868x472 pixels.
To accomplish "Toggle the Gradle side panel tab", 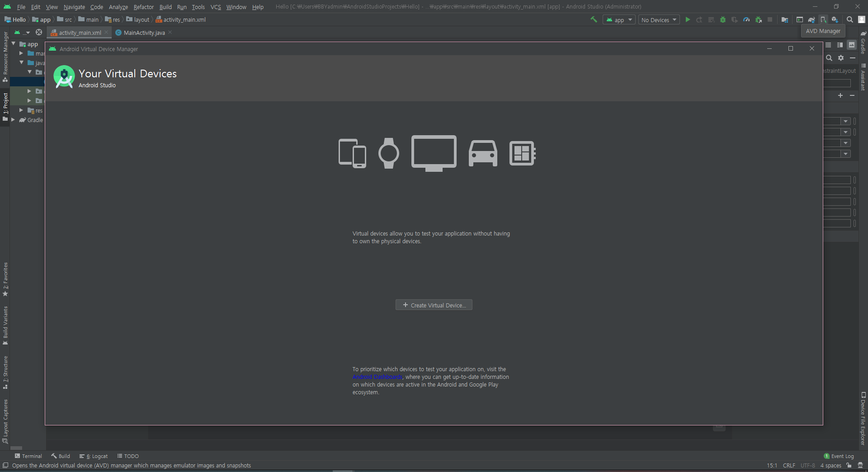I will (863, 43).
